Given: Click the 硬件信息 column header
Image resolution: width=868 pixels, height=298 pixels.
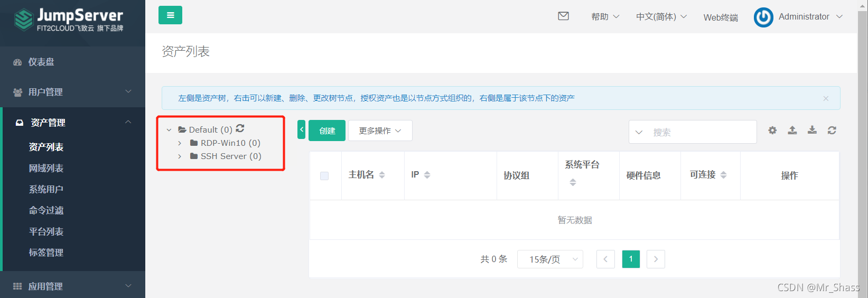Looking at the screenshot, I should point(643,175).
